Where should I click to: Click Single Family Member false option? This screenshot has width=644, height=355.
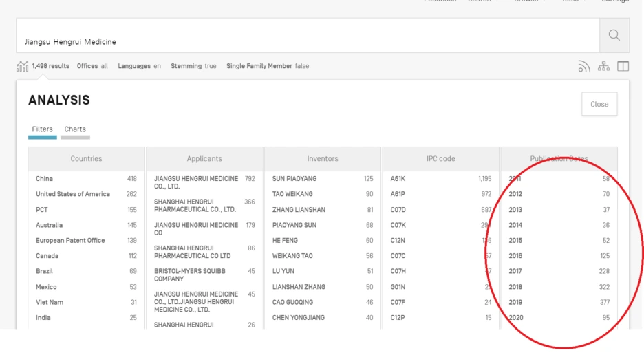(268, 66)
